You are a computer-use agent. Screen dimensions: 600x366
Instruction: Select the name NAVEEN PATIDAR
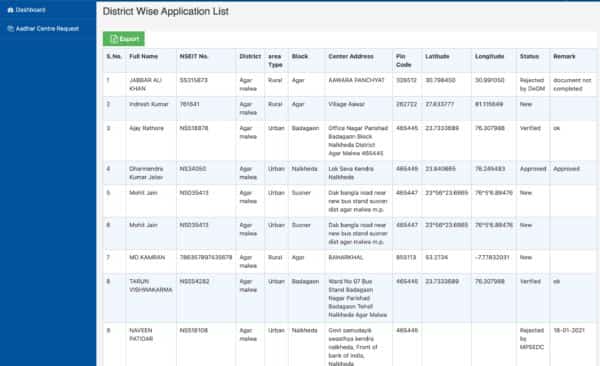pyautogui.click(x=141, y=335)
